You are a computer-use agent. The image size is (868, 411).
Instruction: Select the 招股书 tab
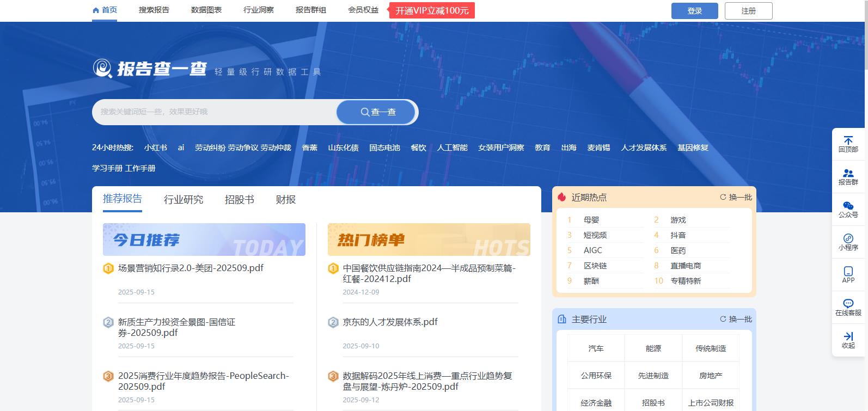239,200
